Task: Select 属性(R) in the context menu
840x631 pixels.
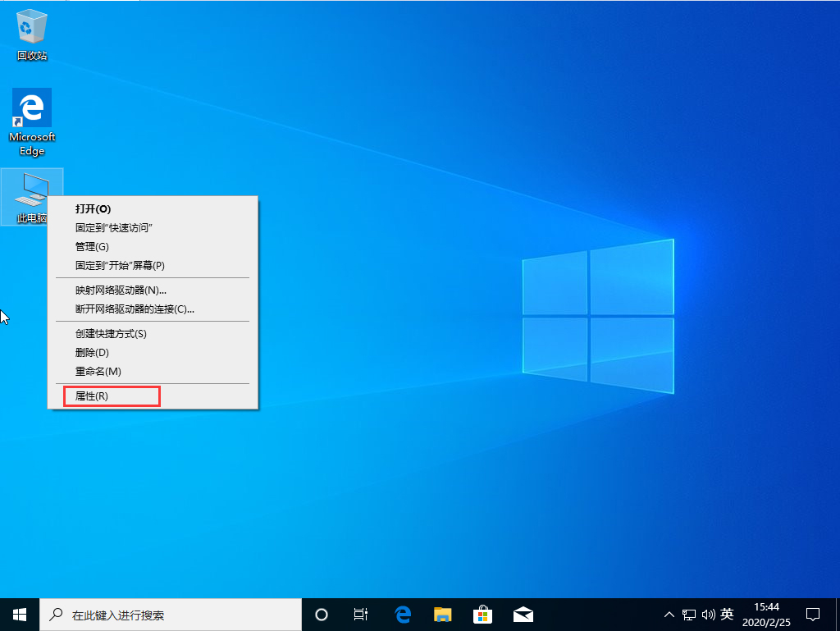Action: tap(111, 396)
